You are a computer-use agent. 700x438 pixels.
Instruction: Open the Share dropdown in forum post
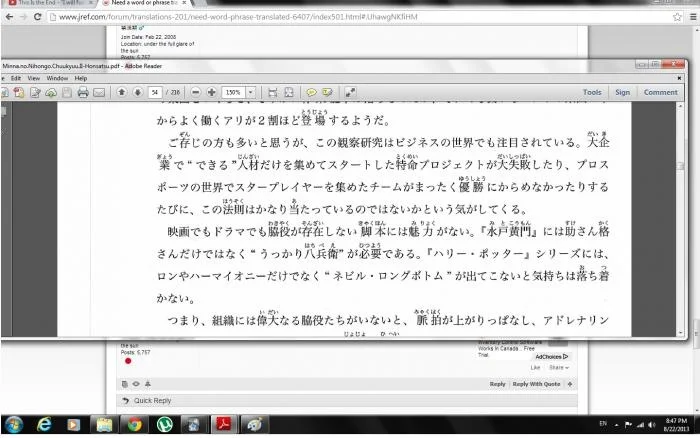(x=558, y=367)
